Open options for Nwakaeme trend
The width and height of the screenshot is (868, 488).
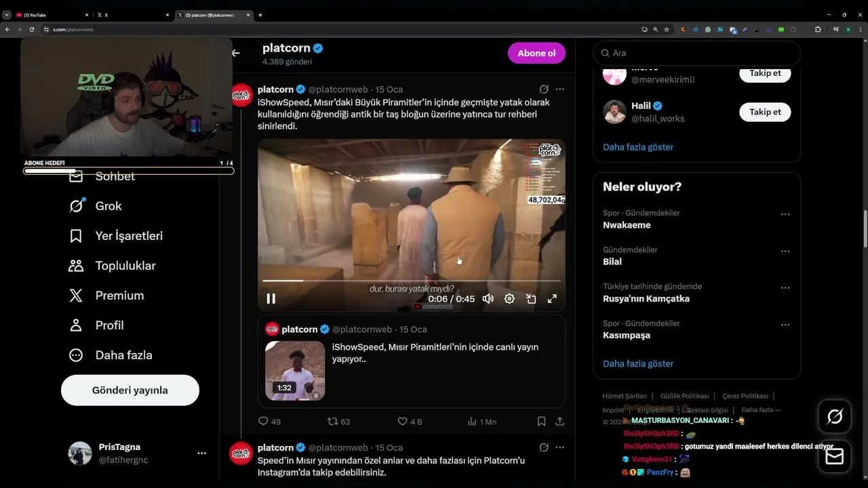(x=785, y=214)
